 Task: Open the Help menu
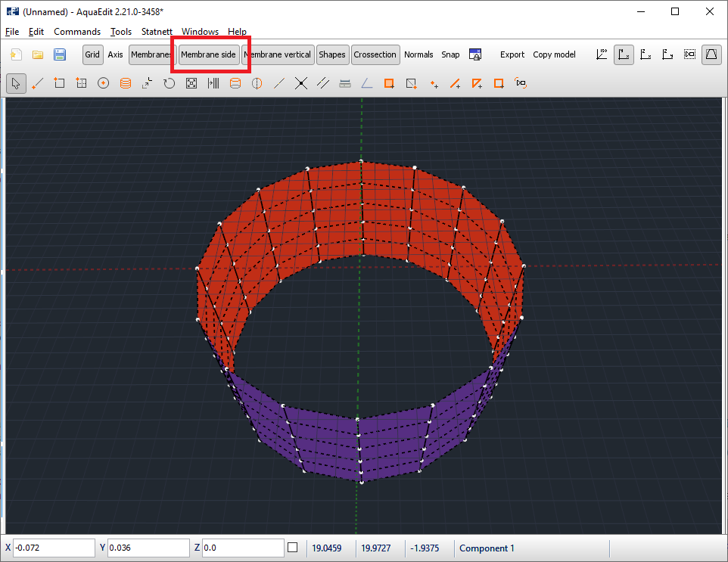(237, 32)
